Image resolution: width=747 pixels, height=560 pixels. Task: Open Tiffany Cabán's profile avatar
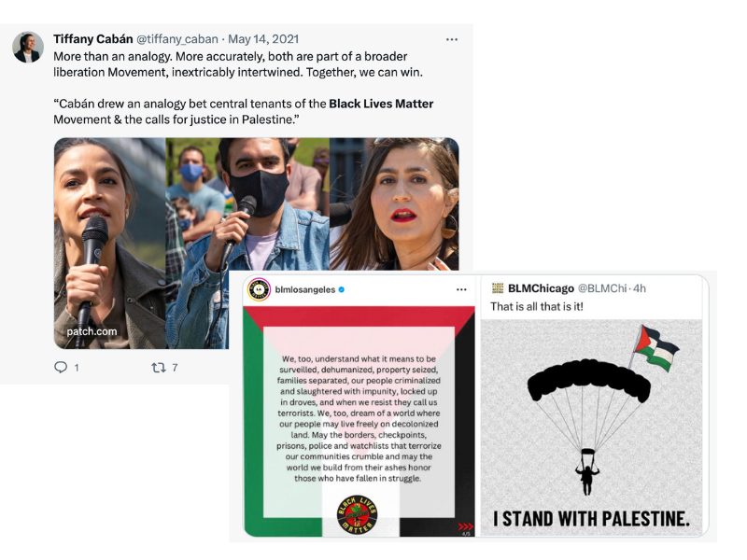click(x=28, y=48)
